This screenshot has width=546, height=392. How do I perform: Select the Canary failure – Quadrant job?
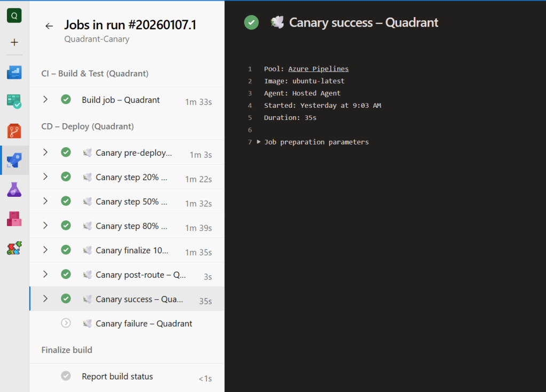[x=144, y=323]
